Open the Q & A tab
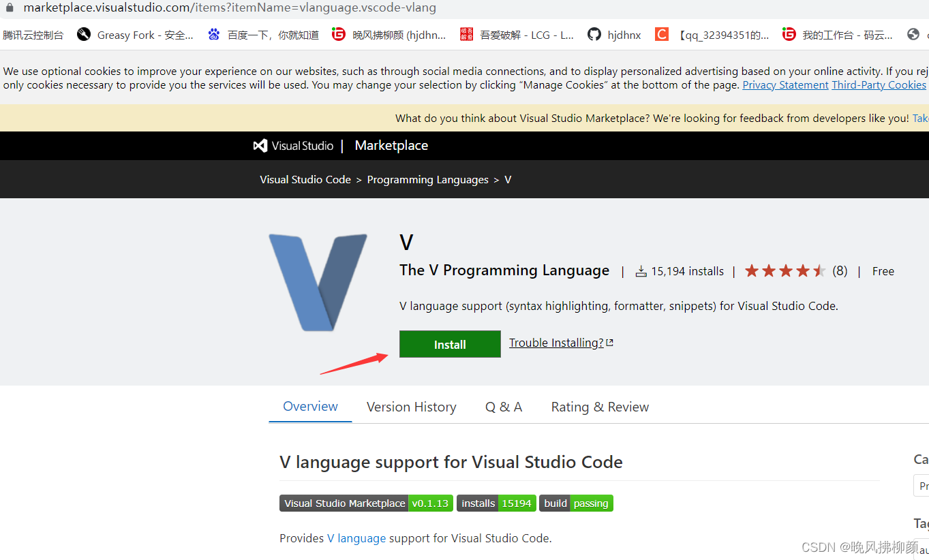Image resolution: width=929 pixels, height=560 pixels. (504, 407)
